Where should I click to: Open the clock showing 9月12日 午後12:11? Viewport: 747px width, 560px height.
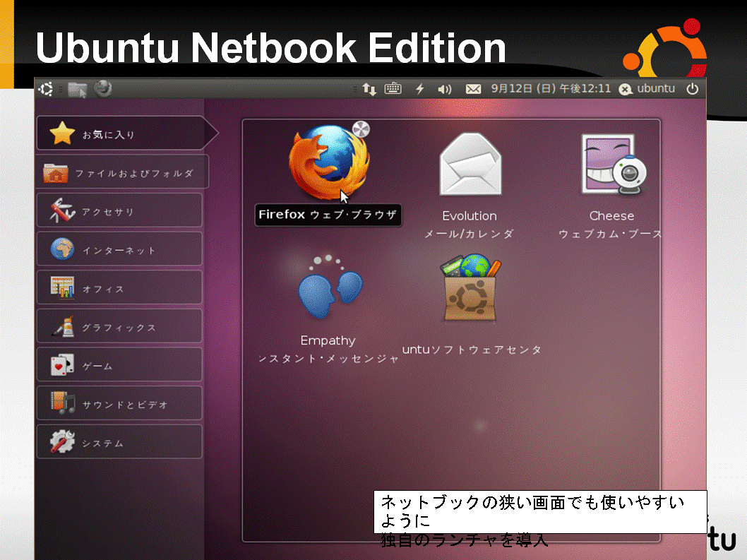pyautogui.click(x=551, y=89)
